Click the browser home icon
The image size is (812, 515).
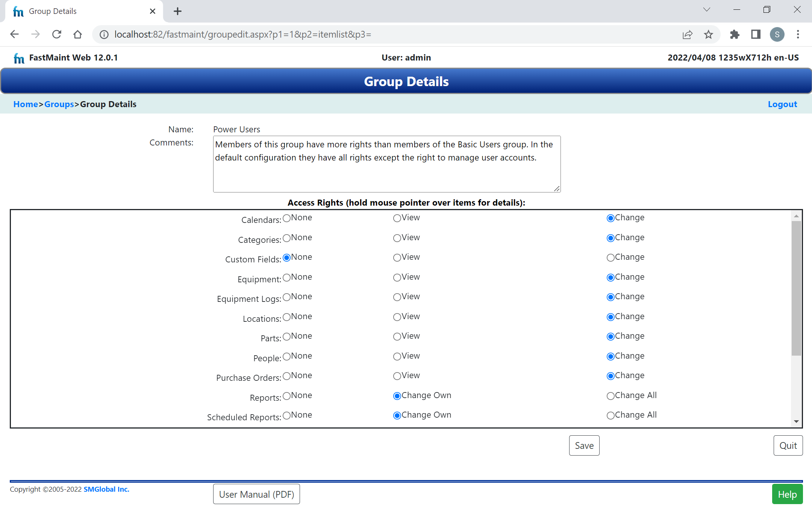pos(77,34)
